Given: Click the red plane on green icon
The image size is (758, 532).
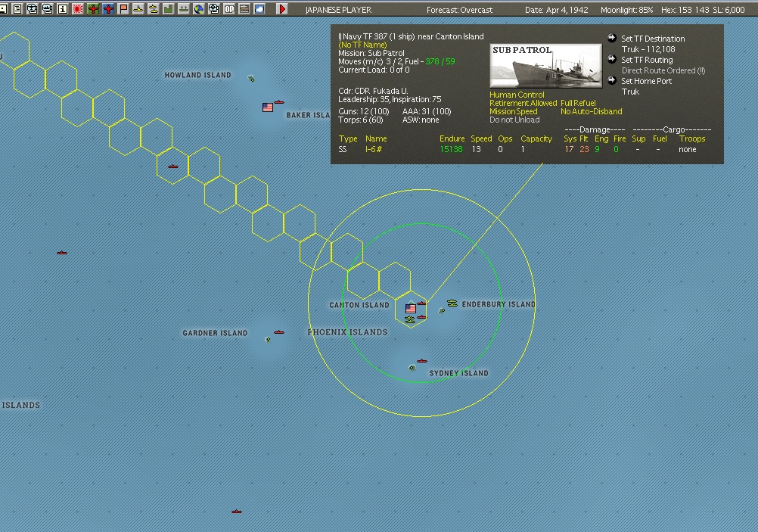Looking at the screenshot, I should click(93, 9).
